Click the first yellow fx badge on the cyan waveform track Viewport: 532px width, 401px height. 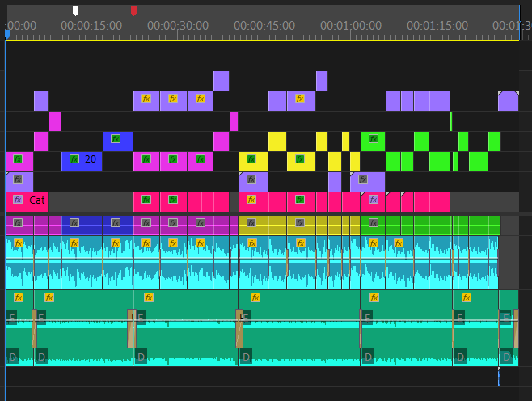(x=19, y=243)
